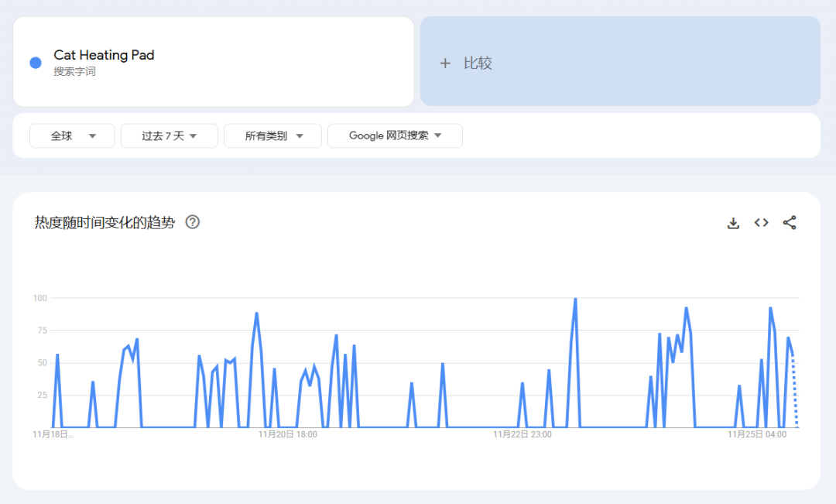Open the embed code icon for the chart

pos(761,222)
